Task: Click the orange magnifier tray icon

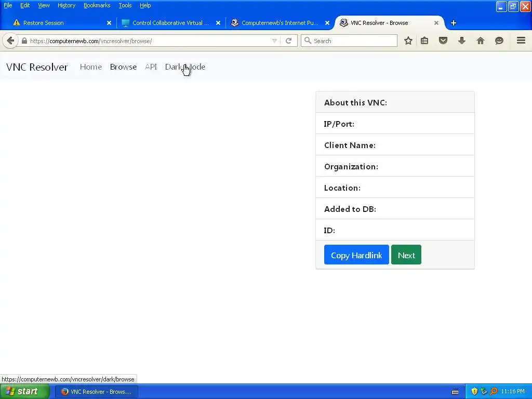Action: coord(494,392)
